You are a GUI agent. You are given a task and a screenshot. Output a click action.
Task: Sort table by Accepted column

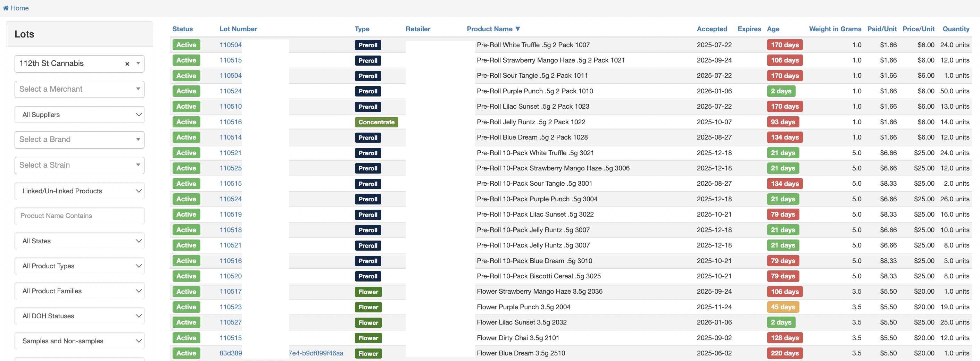(712, 29)
